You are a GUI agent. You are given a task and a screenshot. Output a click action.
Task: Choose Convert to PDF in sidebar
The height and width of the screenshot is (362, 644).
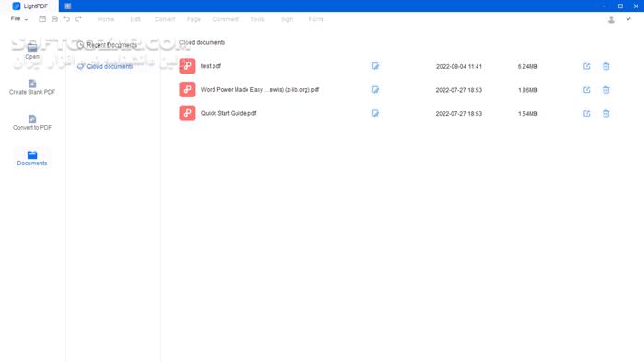tap(32, 122)
